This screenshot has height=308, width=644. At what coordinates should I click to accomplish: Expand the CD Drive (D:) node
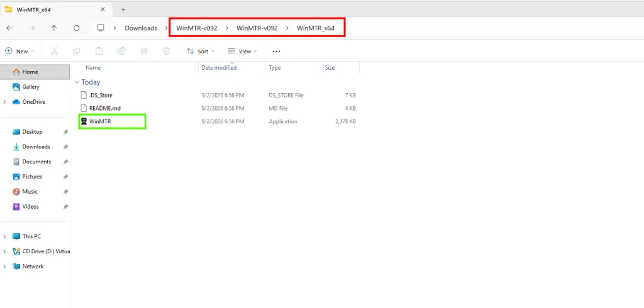point(4,251)
